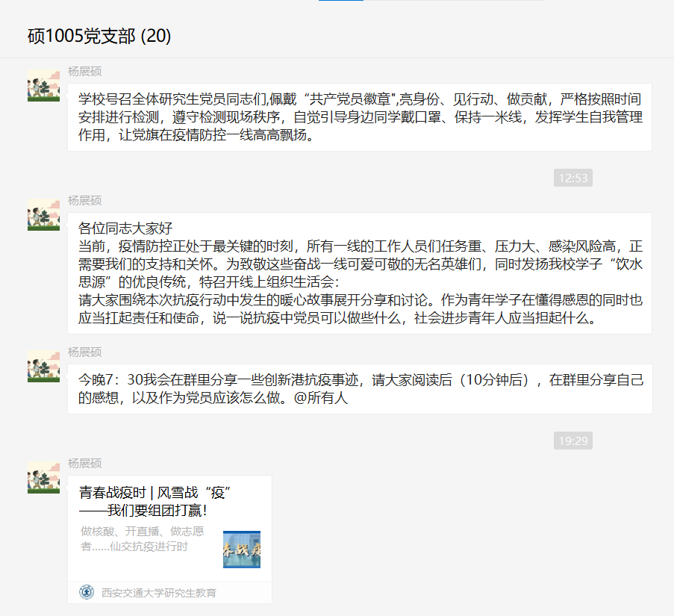Click sender name 杨展硕 above the article card
The height and width of the screenshot is (616, 674).
pyautogui.click(x=84, y=463)
